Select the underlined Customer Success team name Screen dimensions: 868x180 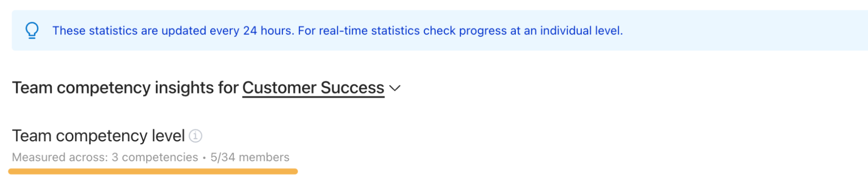tap(313, 88)
